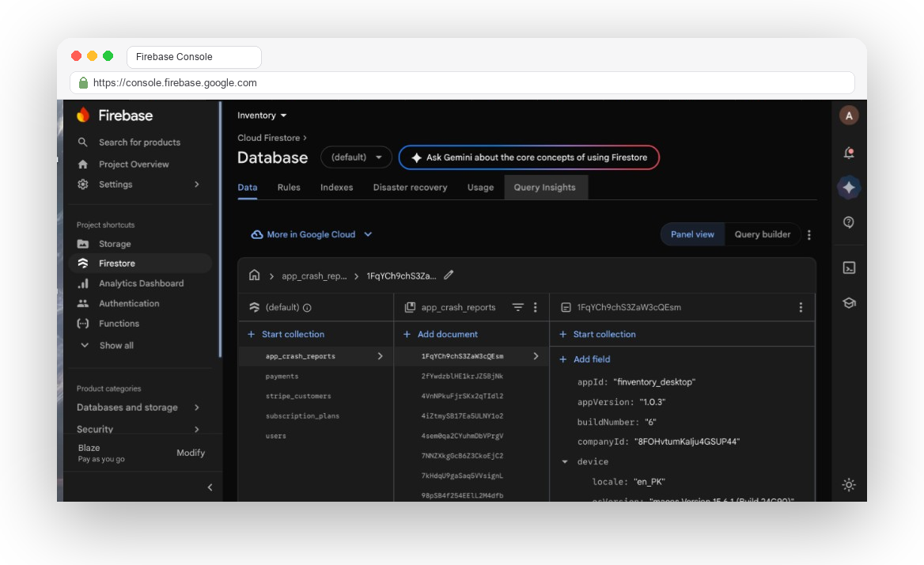Image resolution: width=924 pixels, height=565 pixels.
Task: Open the more options menu beside Query builder
Action: click(809, 234)
